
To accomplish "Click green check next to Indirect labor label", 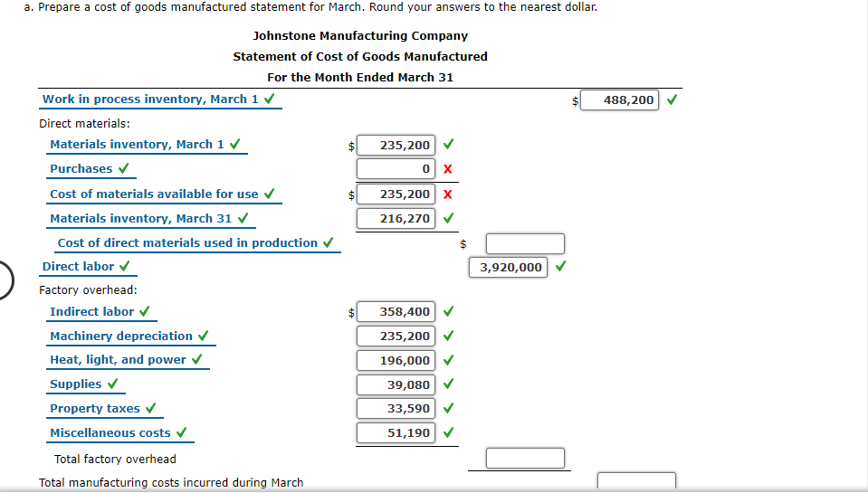I will 145,311.
